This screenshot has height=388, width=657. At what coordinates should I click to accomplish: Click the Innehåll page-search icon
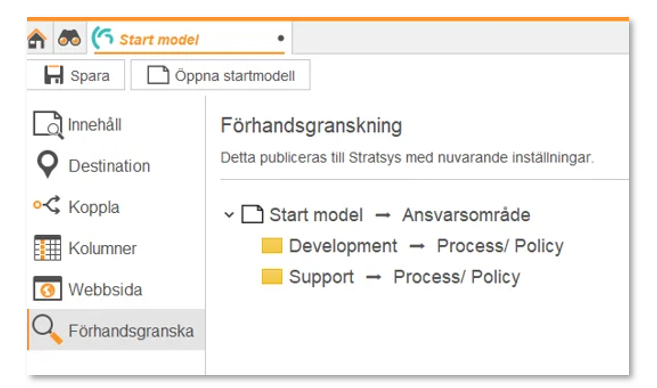48,125
